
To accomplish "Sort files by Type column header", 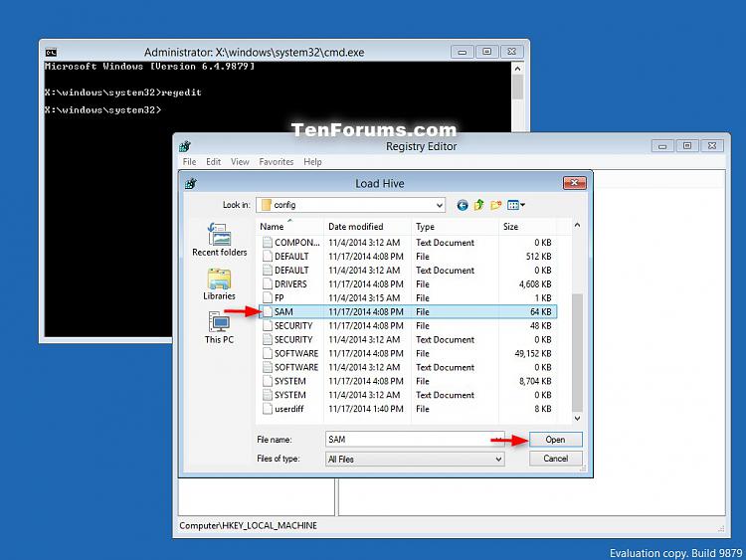I will pyautogui.click(x=455, y=227).
